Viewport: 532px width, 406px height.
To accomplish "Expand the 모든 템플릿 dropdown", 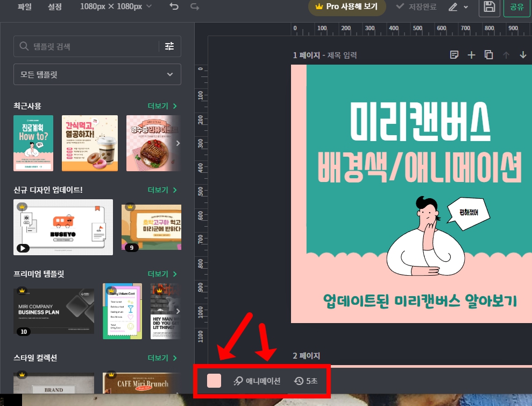I will 97,74.
